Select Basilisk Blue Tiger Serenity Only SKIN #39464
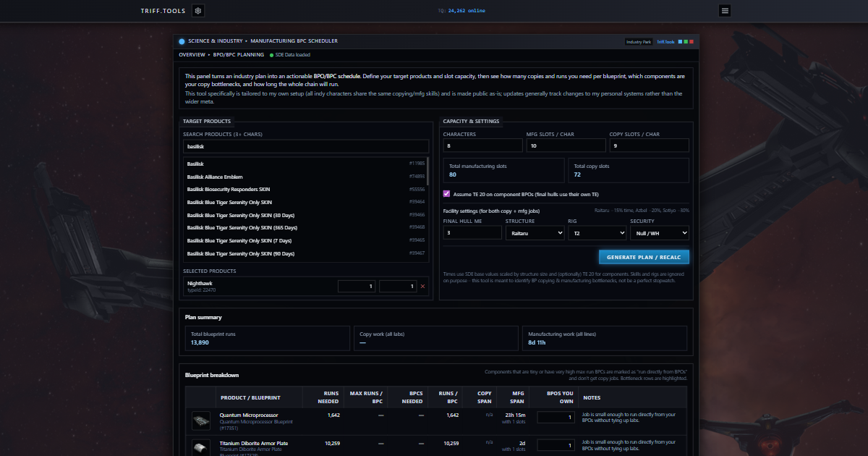Image resolution: width=868 pixels, height=456 pixels. point(305,202)
